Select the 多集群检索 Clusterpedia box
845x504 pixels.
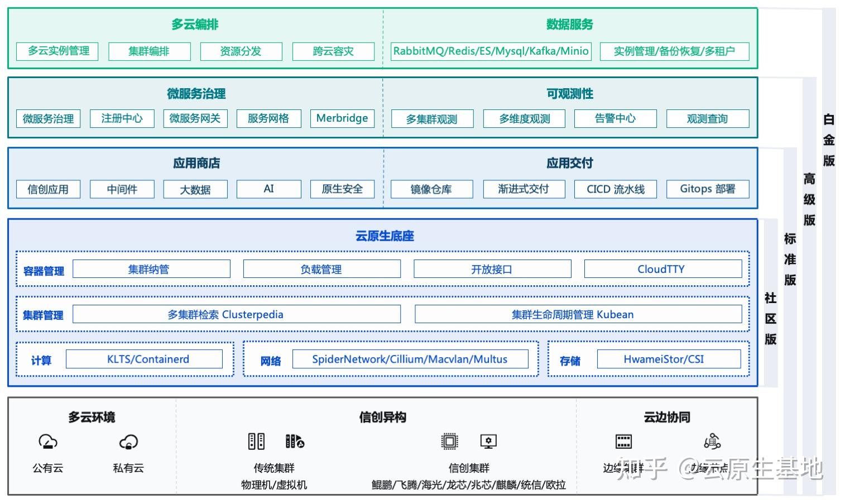pos(237,314)
